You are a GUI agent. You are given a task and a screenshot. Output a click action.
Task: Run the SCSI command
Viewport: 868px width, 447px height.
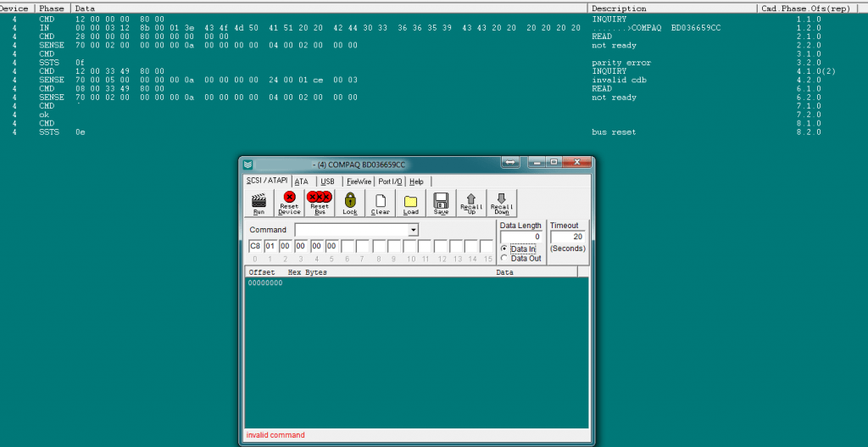[259, 204]
